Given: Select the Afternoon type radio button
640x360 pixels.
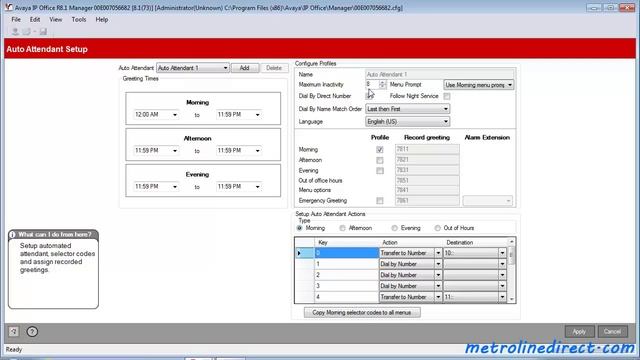Looking at the screenshot, I should coord(342,228).
